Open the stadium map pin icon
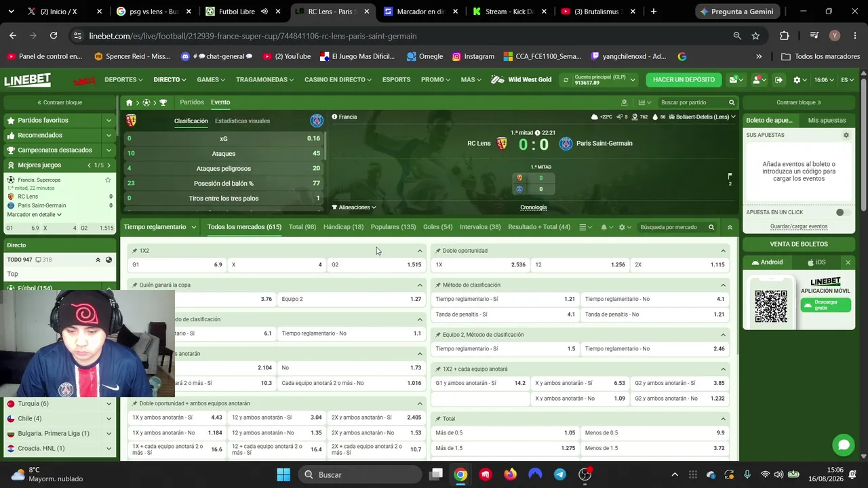Image resolution: width=868 pixels, height=488 pixels. click(x=624, y=102)
